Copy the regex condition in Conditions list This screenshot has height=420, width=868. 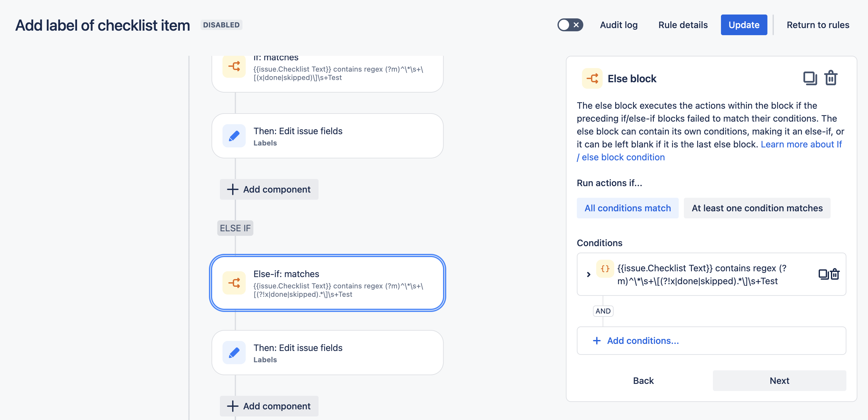pos(823,275)
